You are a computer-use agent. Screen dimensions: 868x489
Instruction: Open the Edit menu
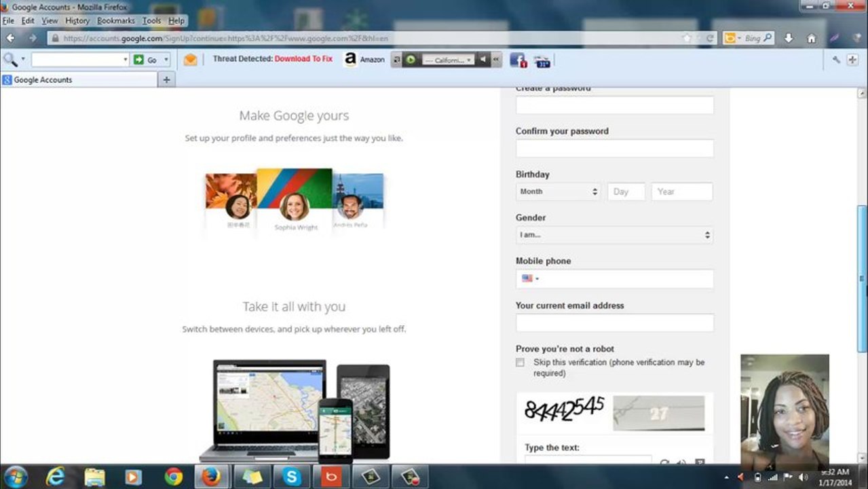(x=28, y=20)
